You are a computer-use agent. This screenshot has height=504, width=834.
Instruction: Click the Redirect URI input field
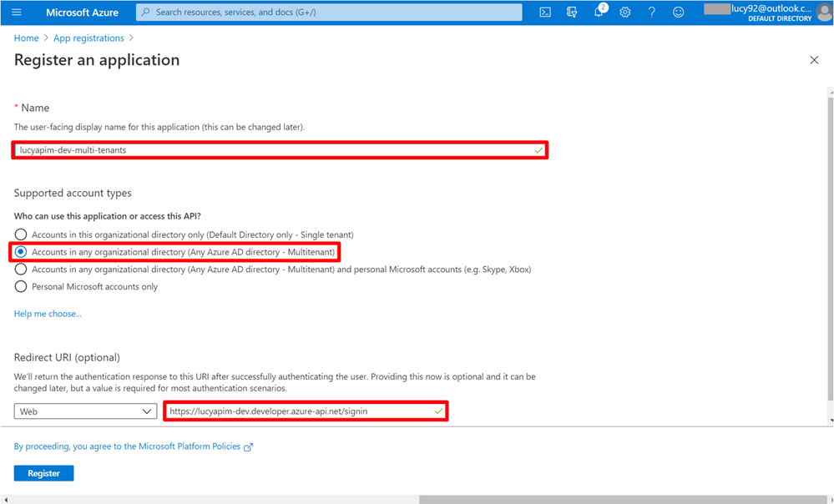(306, 411)
